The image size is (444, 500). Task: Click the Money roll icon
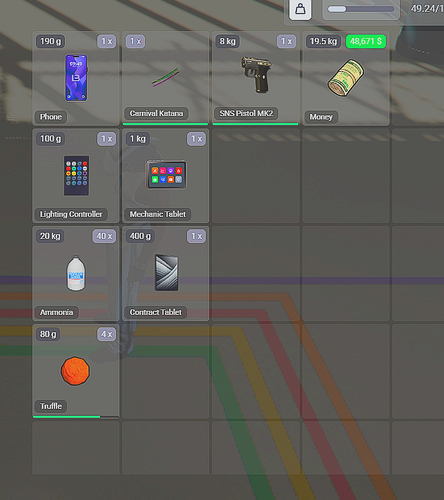click(x=346, y=78)
